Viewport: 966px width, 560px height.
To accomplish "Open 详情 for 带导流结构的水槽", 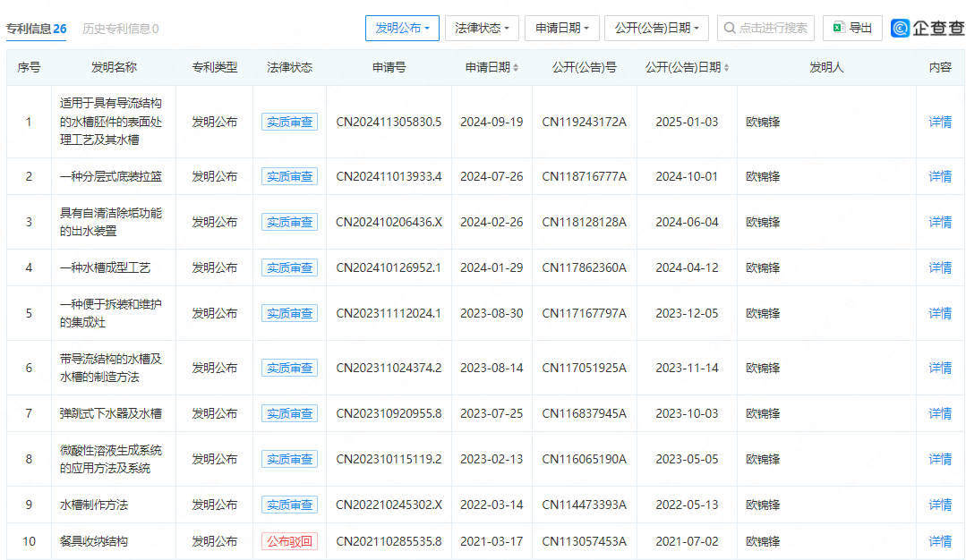I will point(940,368).
